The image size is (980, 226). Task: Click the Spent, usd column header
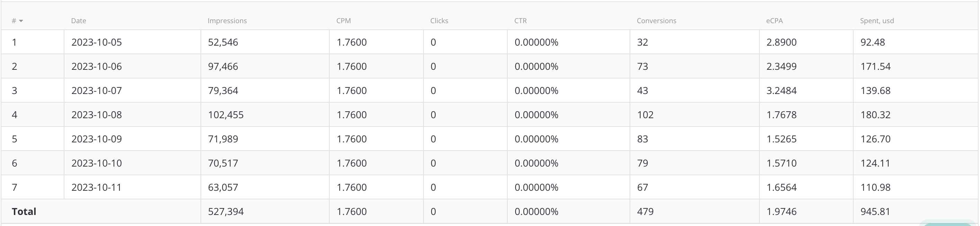click(x=876, y=21)
